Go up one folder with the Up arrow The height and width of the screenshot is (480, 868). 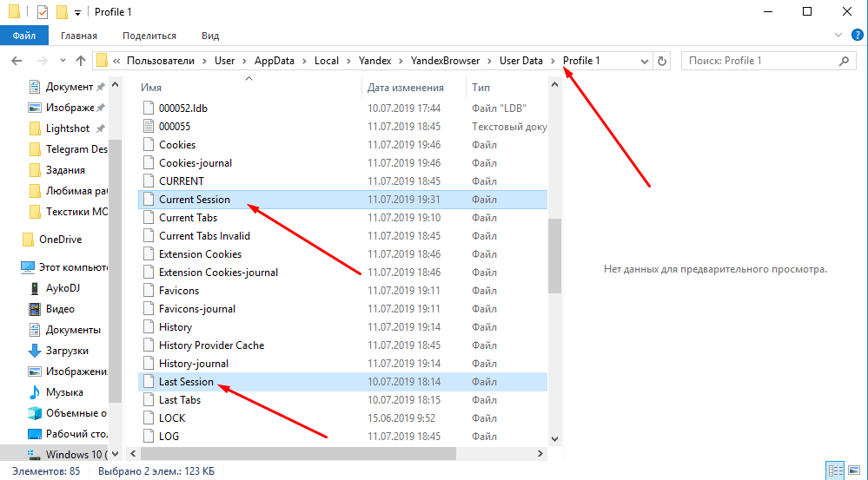pyautogui.click(x=81, y=61)
